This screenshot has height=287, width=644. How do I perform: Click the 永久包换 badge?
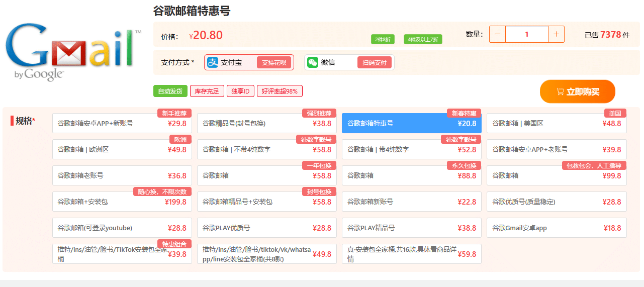464,165
